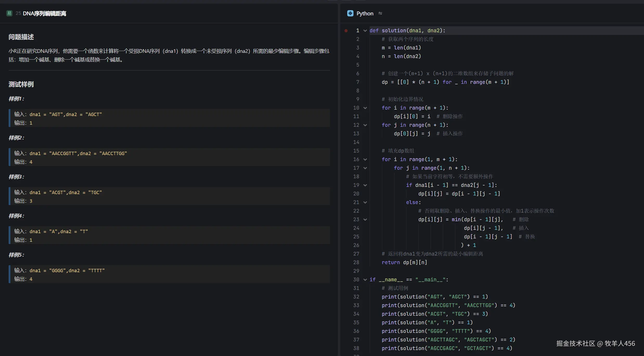The width and height of the screenshot is (644, 356).
Task: Collapse the else block at line 21
Action: pyautogui.click(x=365, y=202)
